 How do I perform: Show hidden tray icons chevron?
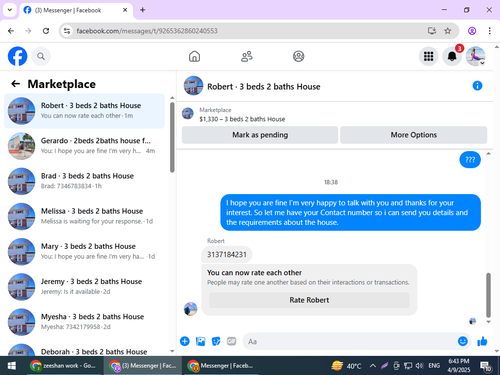pos(373,366)
